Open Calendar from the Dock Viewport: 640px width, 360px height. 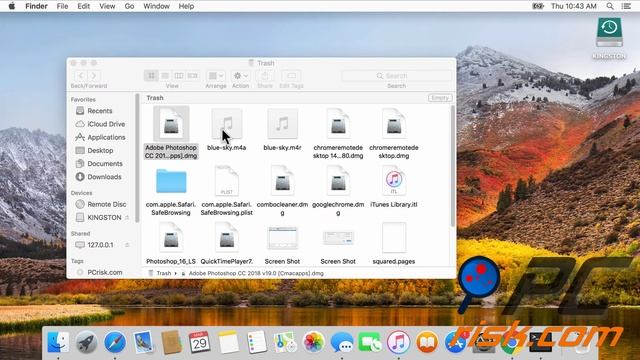(x=200, y=342)
